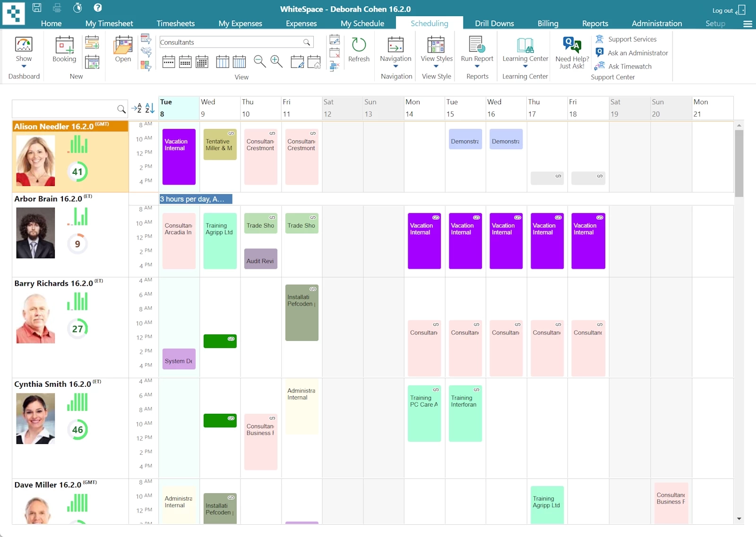This screenshot has width=756, height=537.
Task: Refresh the scheduling view
Action: pos(359,50)
